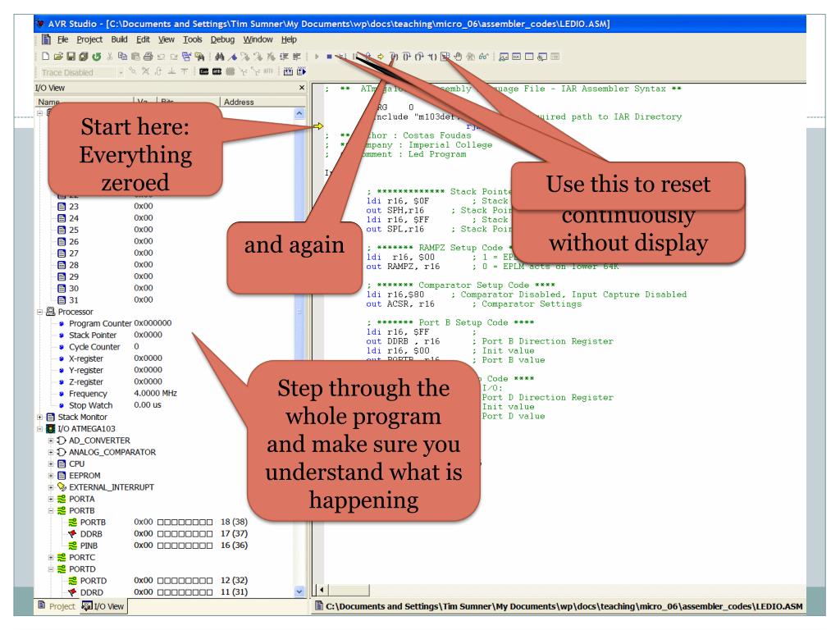Open the Register window toolbar icon
The width and height of the screenshot is (840, 630).
point(517,57)
